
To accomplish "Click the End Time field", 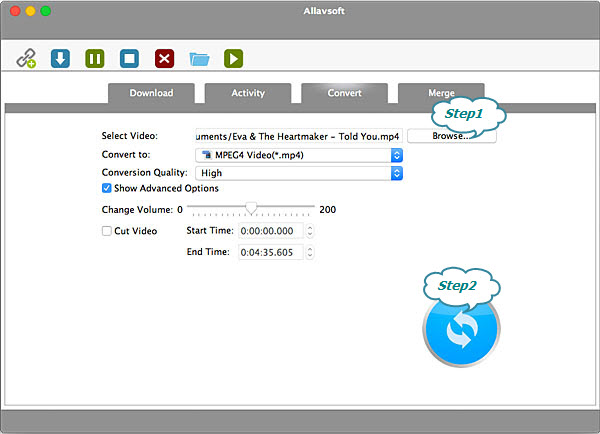I will 271,252.
